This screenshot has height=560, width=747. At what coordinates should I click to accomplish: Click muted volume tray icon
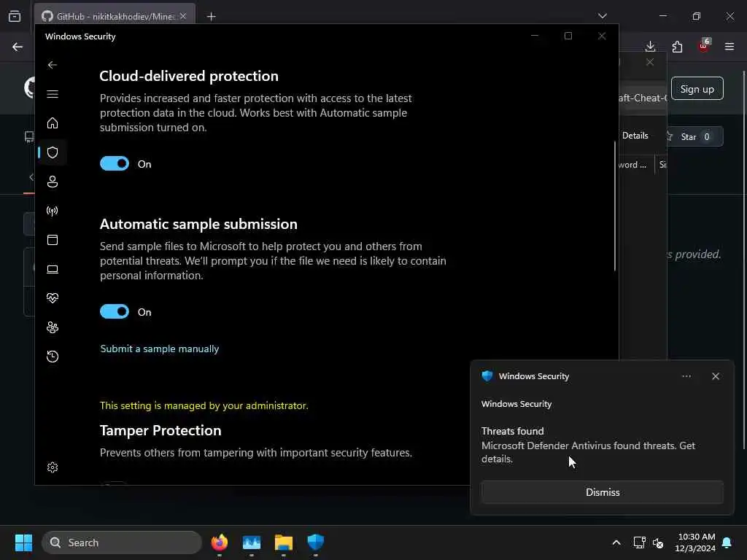[658, 542]
